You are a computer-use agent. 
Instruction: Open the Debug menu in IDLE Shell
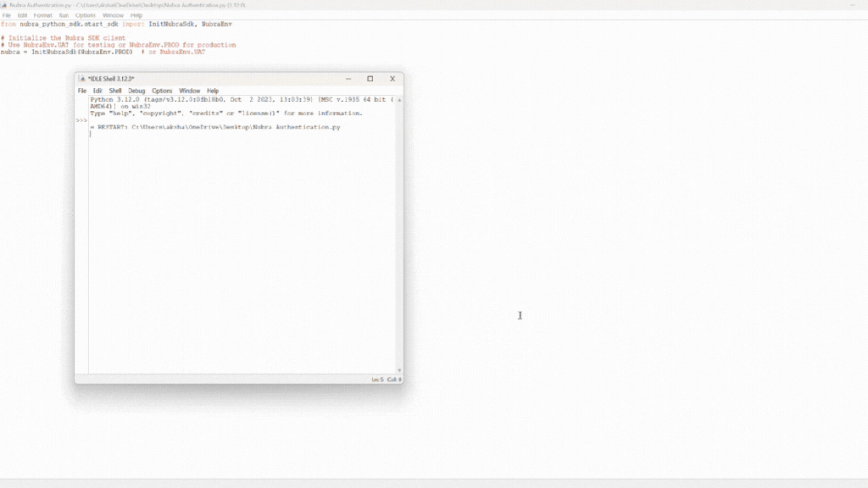136,91
